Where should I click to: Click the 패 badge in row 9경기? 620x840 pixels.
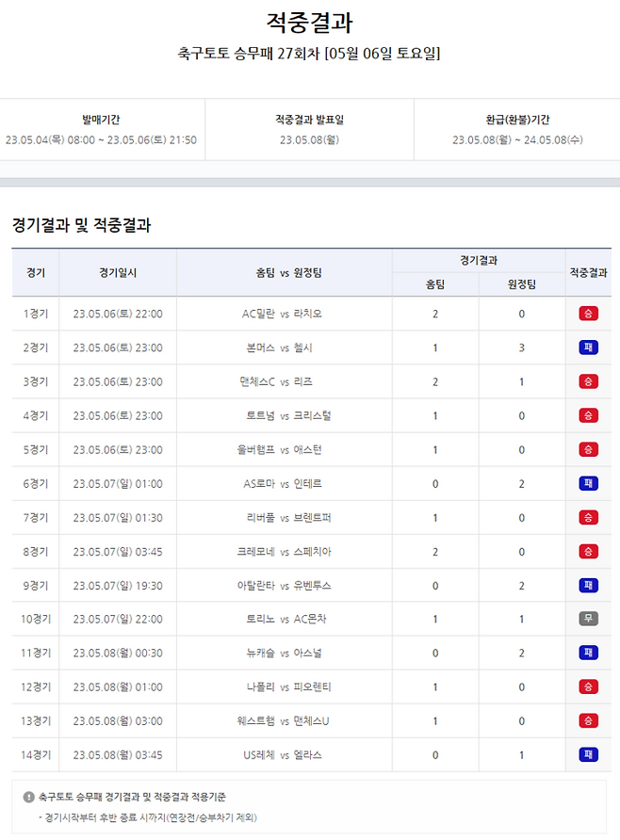coord(588,586)
